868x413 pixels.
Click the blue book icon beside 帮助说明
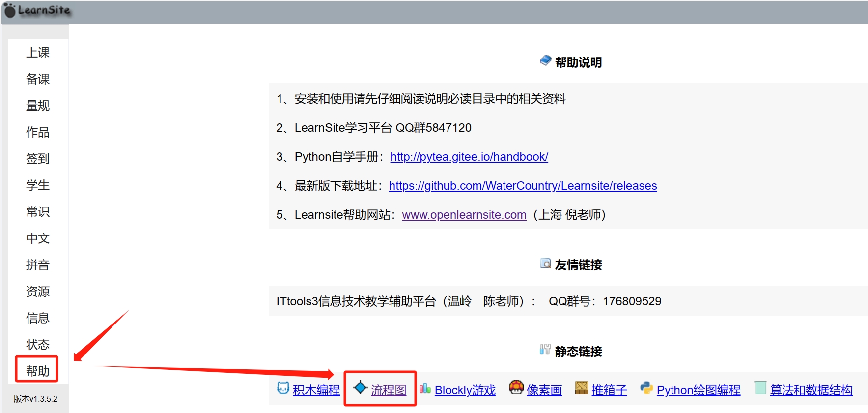tap(545, 60)
